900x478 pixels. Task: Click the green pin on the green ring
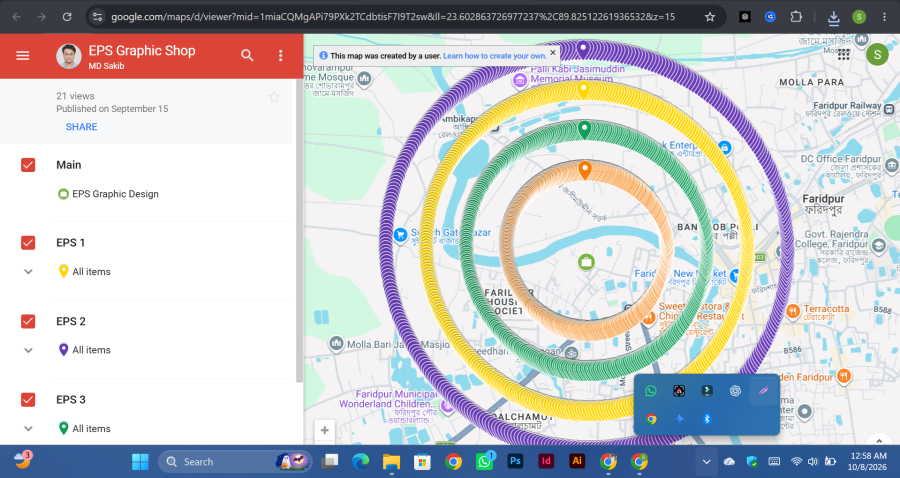click(584, 129)
